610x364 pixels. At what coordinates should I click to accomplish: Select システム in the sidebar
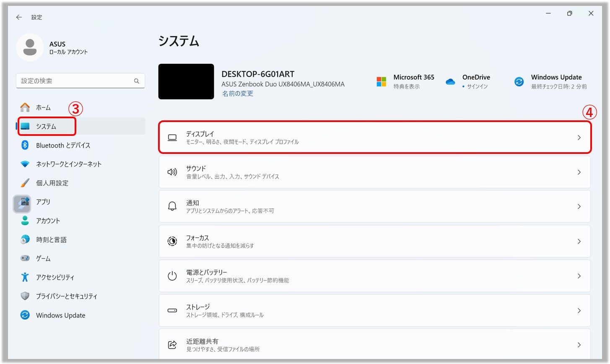tap(81, 126)
